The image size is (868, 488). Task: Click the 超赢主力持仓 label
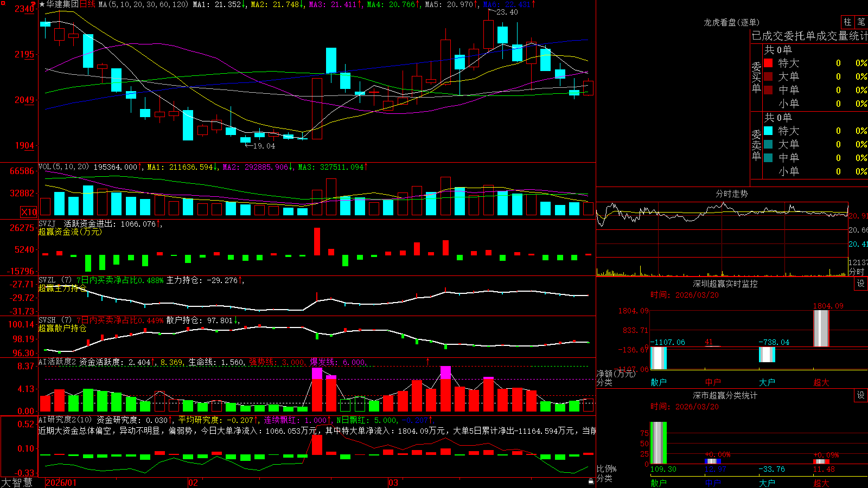coord(62,288)
